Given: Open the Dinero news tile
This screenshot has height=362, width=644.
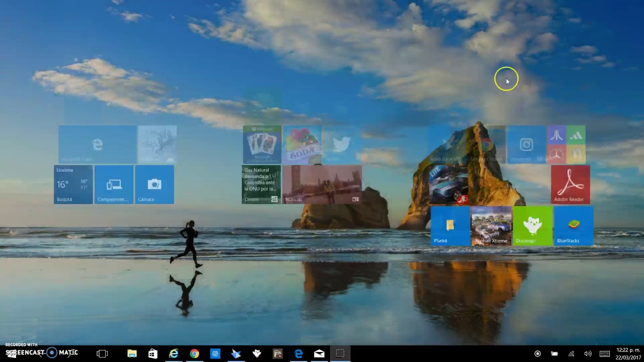Looking at the screenshot, I should [x=261, y=185].
